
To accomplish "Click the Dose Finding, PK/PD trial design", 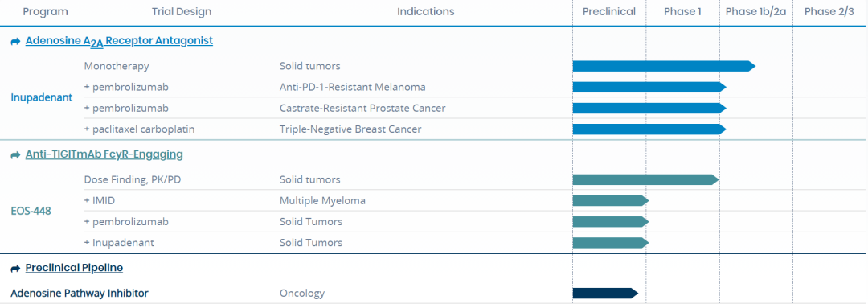I will [x=133, y=179].
